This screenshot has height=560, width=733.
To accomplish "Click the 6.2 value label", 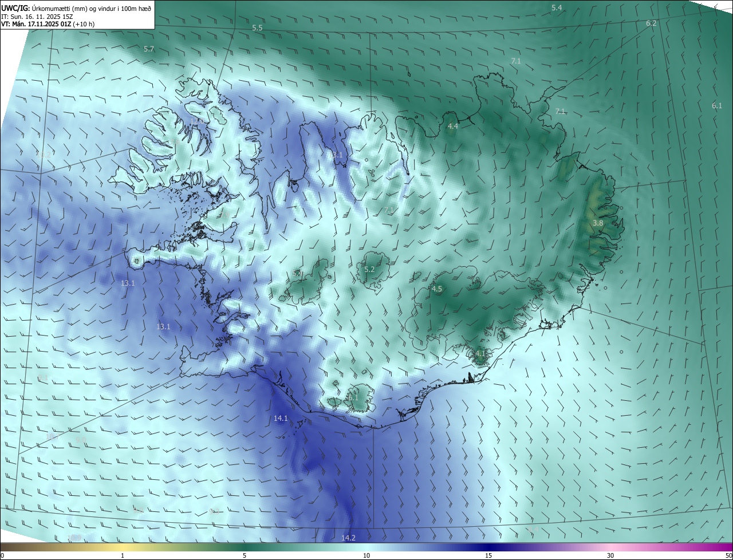I will coord(651,23).
